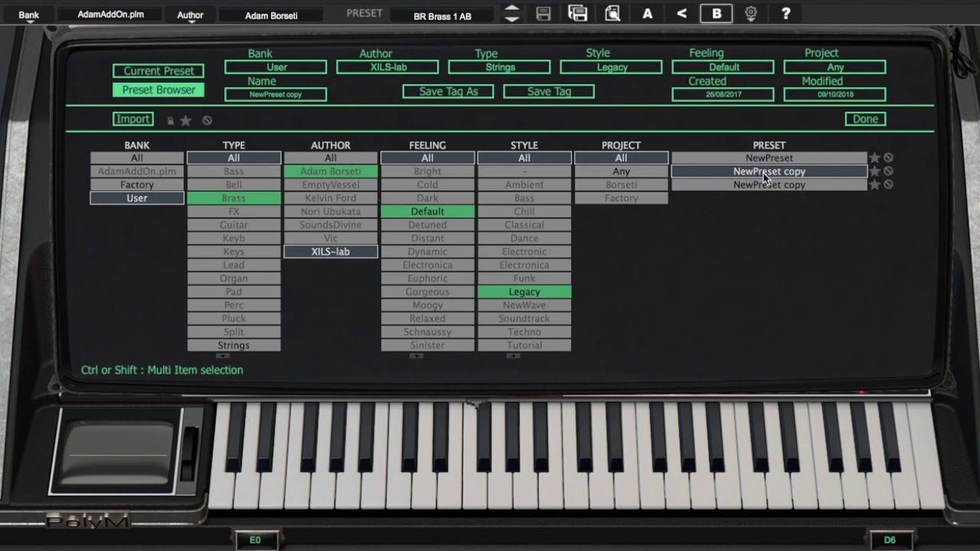This screenshot has width=980, height=551.
Task: Open help with the question mark icon
Action: point(786,13)
